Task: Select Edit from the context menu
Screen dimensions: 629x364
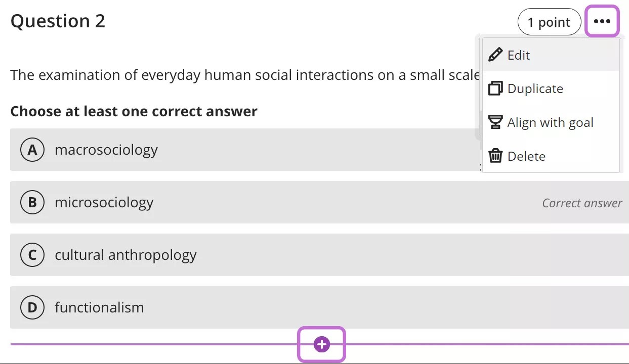Action: click(518, 55)
